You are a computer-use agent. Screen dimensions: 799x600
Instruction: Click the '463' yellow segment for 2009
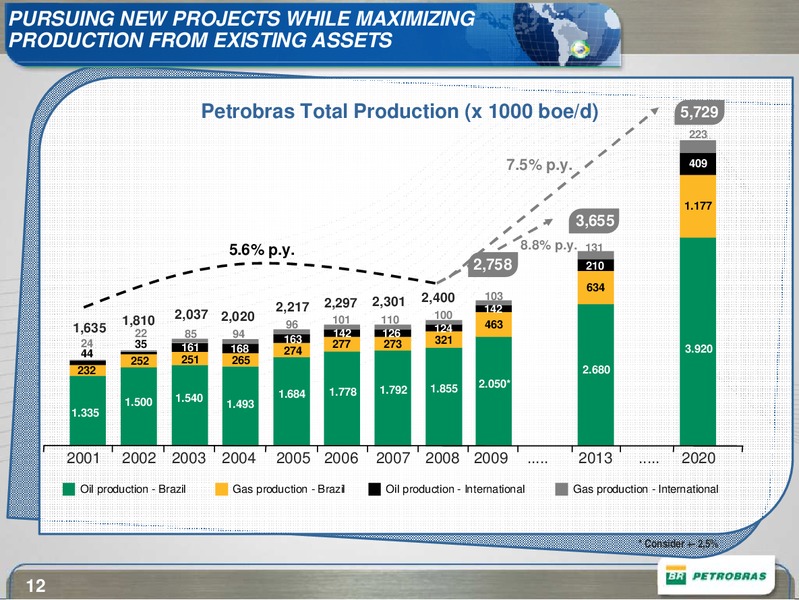[x=494, y=325]
